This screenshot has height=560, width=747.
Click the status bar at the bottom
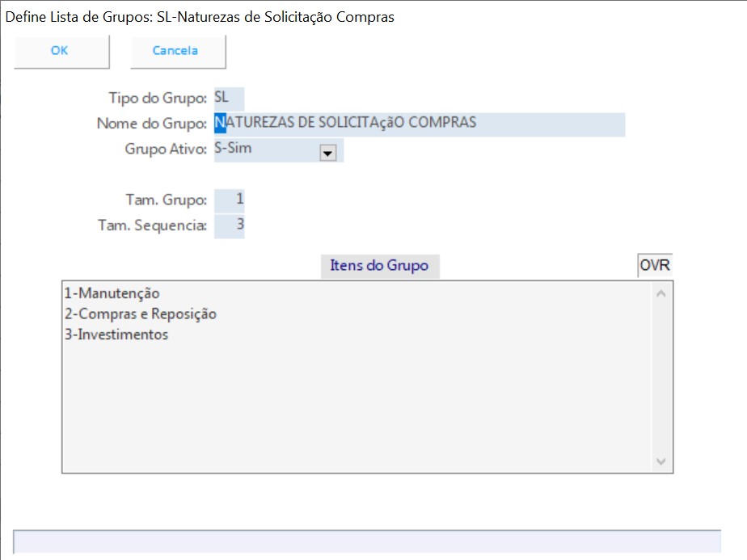tap(366, 541)
